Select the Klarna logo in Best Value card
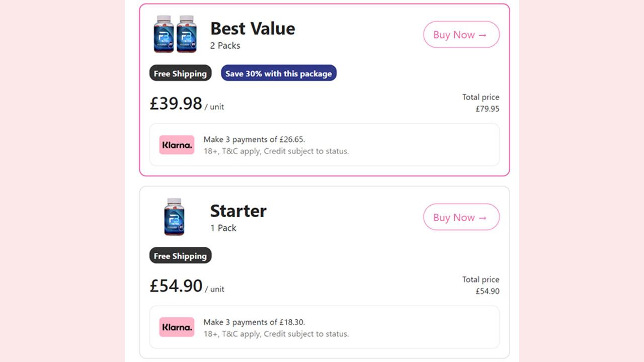The height and width of the screenshot is (362, 644). 177,145
